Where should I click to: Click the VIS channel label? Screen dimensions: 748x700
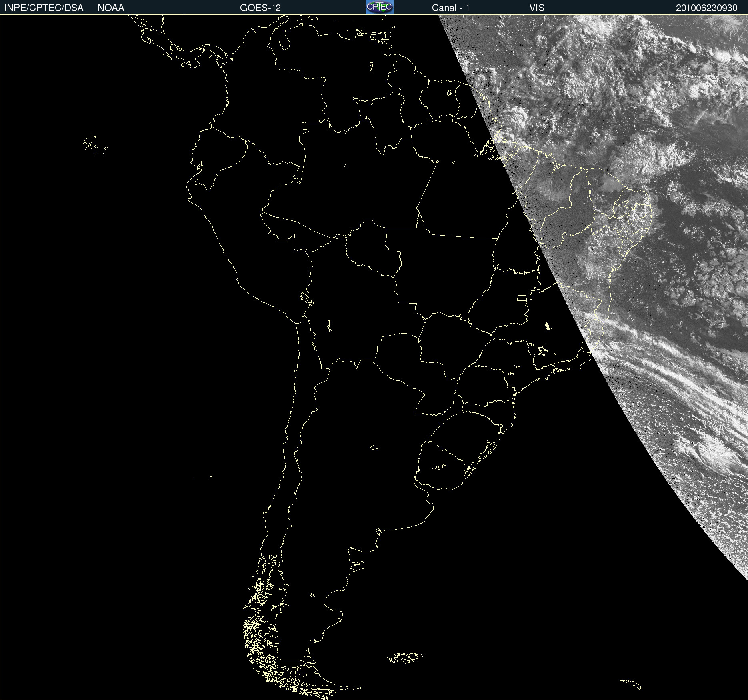pyautogui.click(x=537, y=8)
